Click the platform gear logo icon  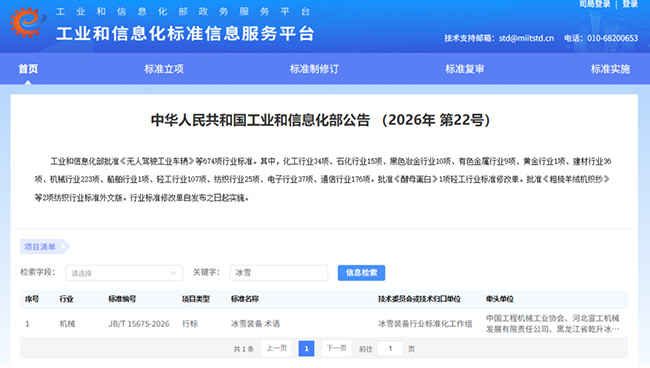coord(27,22)
